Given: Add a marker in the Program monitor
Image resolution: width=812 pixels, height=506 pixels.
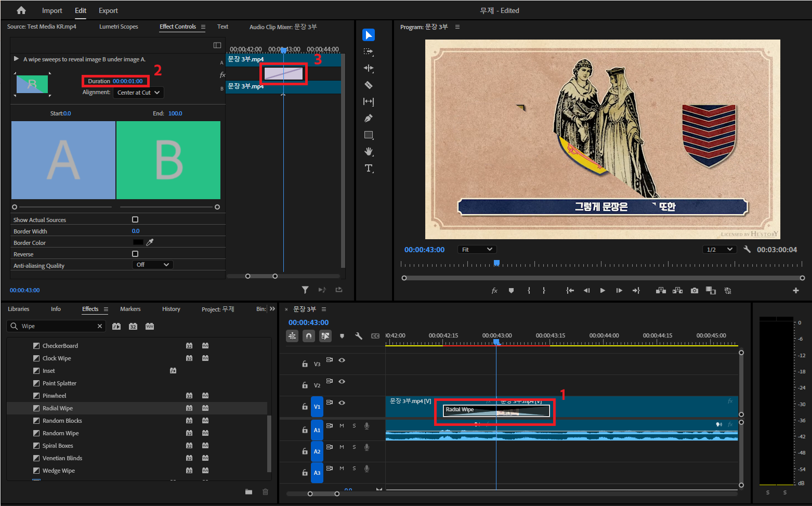Looking at the screenshot, I should (511, 290).
